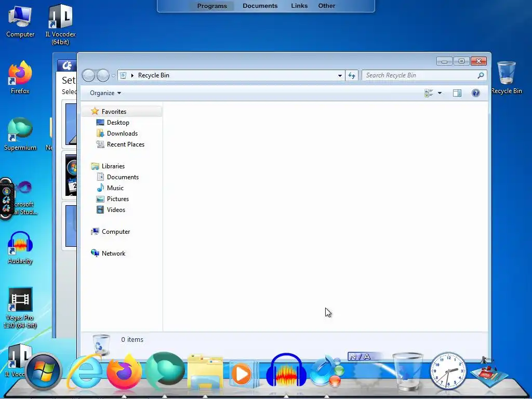Select Network in navigation pane
The width and height of the screenshot is (532, 399).
(113, 254)
